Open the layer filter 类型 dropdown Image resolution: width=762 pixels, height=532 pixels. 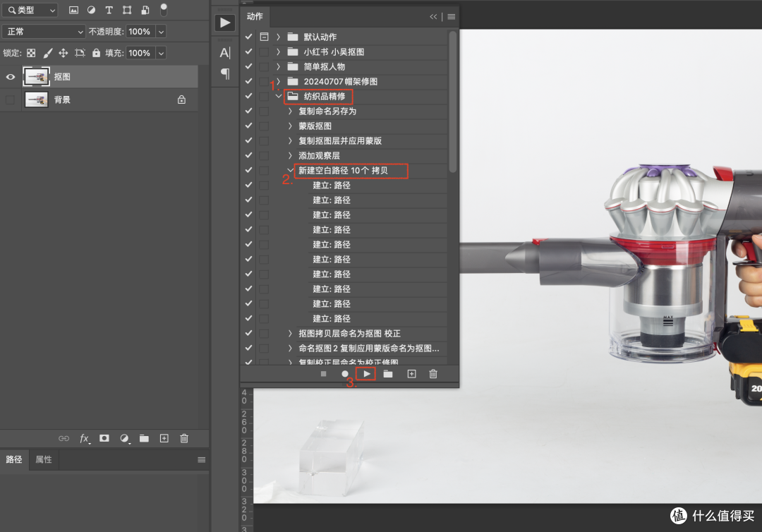32,10
